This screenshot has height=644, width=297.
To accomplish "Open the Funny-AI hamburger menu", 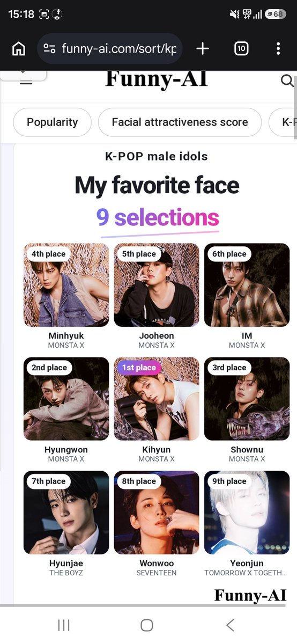I will (26, 81).
